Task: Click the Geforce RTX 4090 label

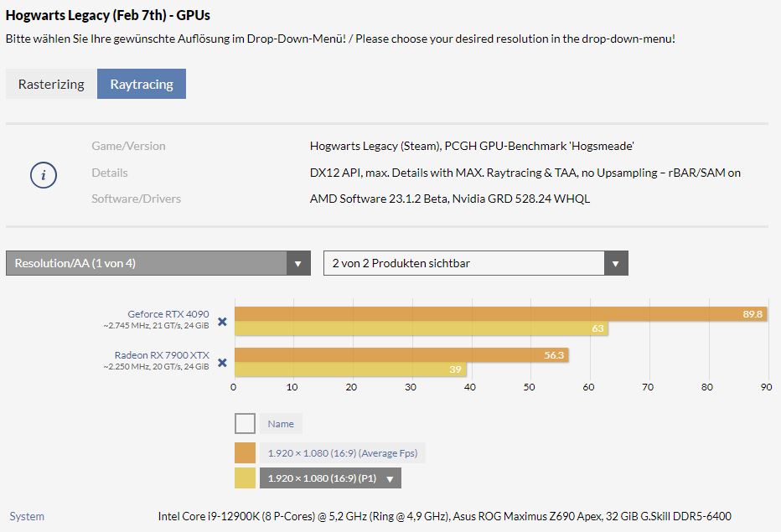Action: [168, 314]
